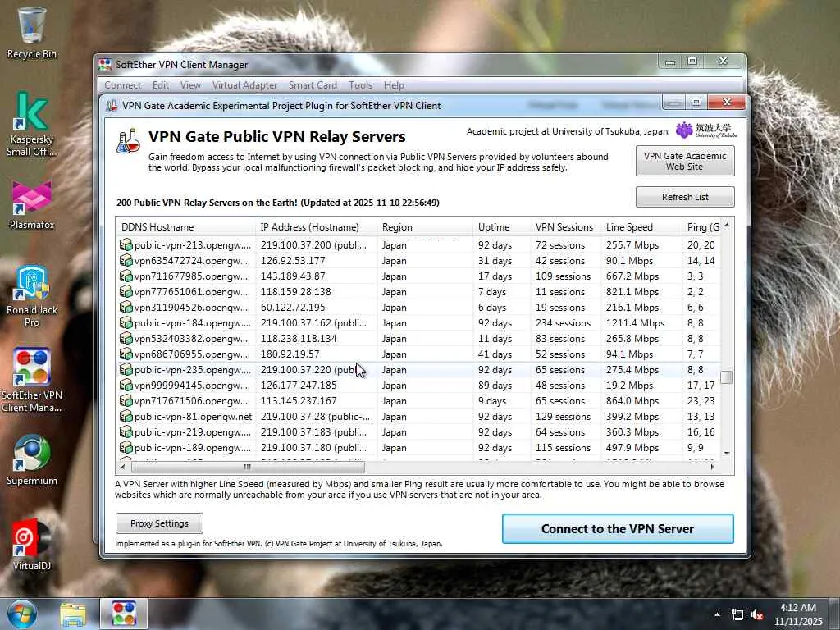Click the server icon of vpn777651061 row
The image size is (840, 630).
126,291
